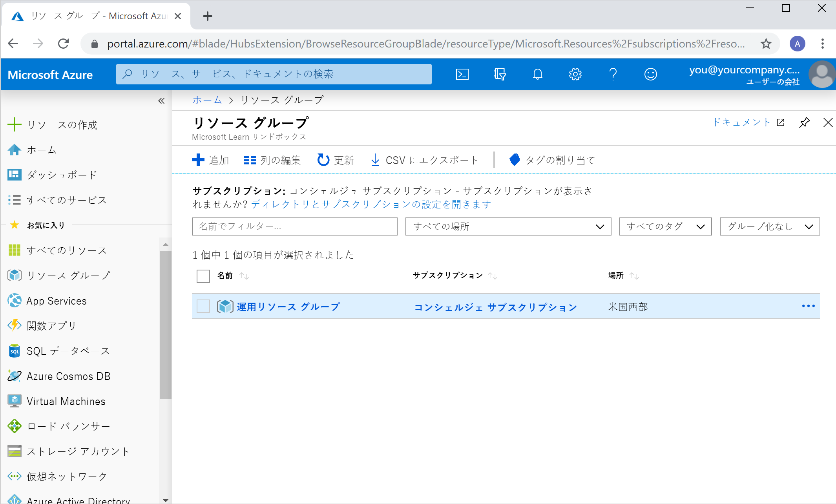This screenshot has height=504, width=836.
Task: Open コンシェルジェ サブスクリプション link in row
Action: pyautogui.click(x=495, y=307)
